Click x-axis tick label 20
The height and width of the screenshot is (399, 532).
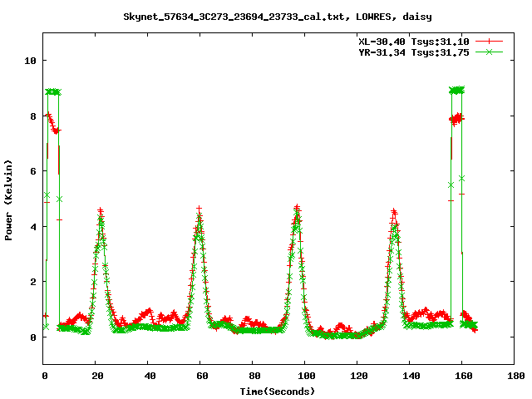click(97, 376)
